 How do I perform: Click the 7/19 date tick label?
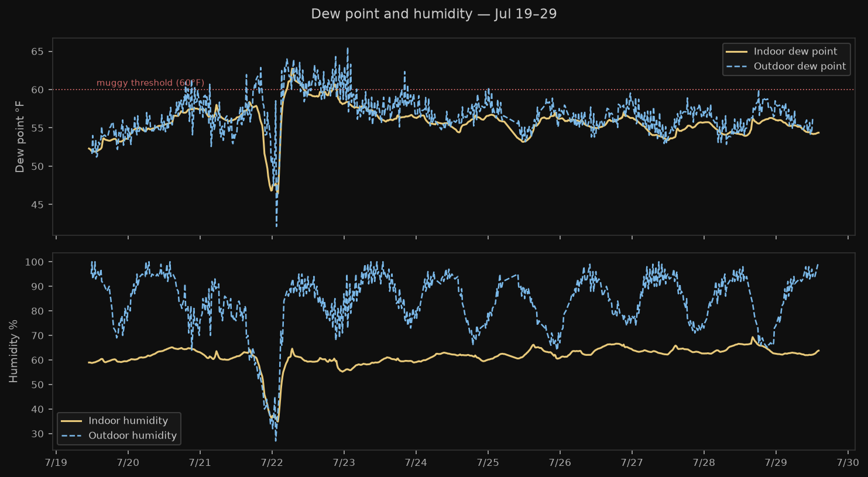(x=56, y=462)
